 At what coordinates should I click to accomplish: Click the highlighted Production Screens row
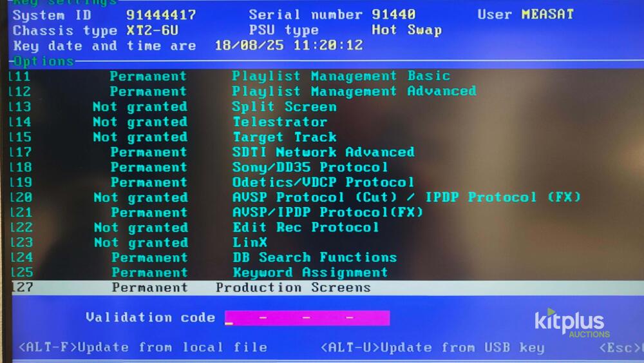click(x=327, y=288)
